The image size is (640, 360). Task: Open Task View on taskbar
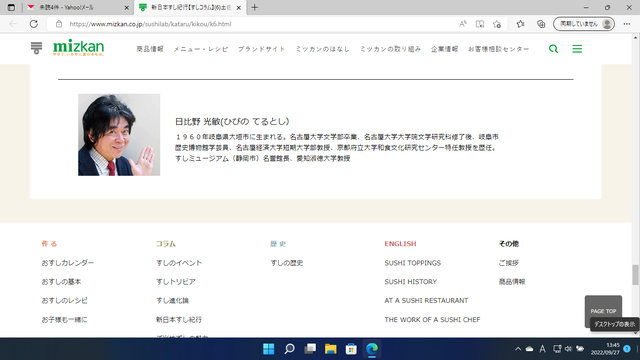click(310, 349)
